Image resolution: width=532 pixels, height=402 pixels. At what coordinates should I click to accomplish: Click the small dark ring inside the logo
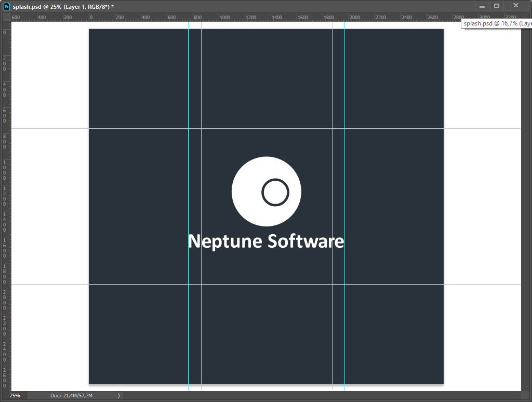pyautogui.click(x=275, y=192)
